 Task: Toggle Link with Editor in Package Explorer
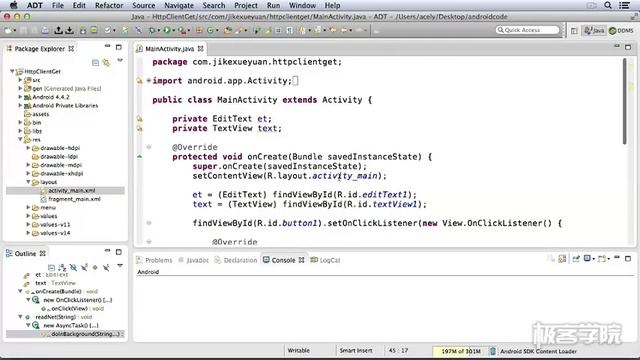[106, 62]
